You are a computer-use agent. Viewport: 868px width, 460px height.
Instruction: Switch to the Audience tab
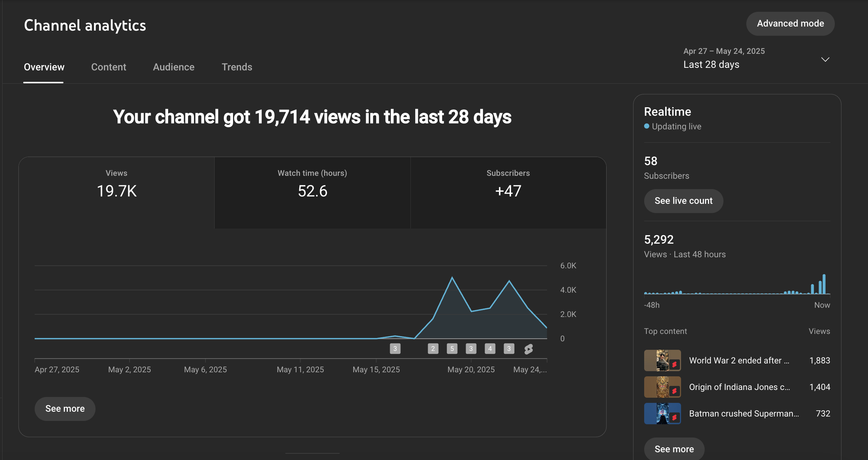[174, 67]
